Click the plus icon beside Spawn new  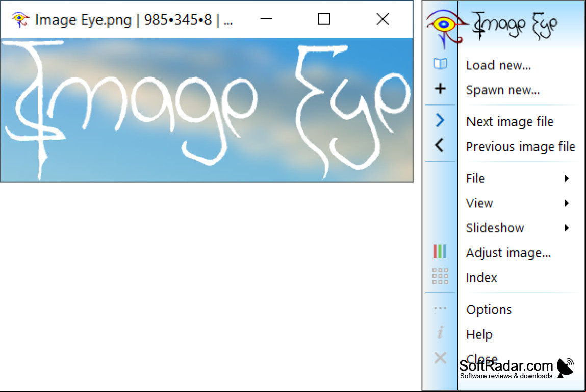(440, 89)
